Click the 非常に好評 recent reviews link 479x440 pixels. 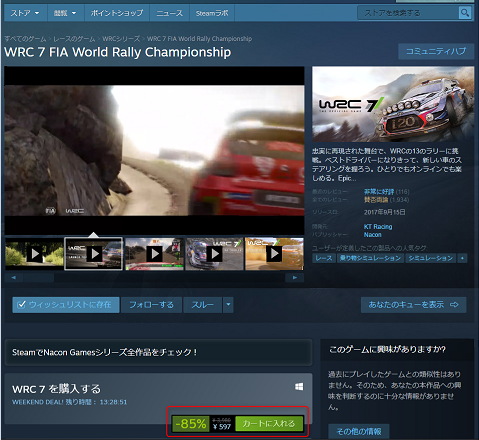pos(379,192)
